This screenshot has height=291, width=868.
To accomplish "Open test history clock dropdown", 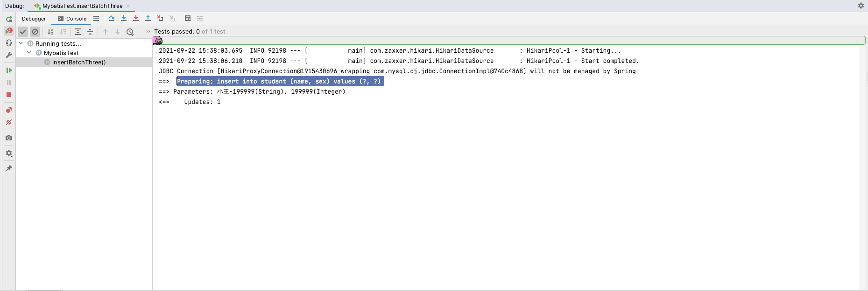I will tap(130, 32).
